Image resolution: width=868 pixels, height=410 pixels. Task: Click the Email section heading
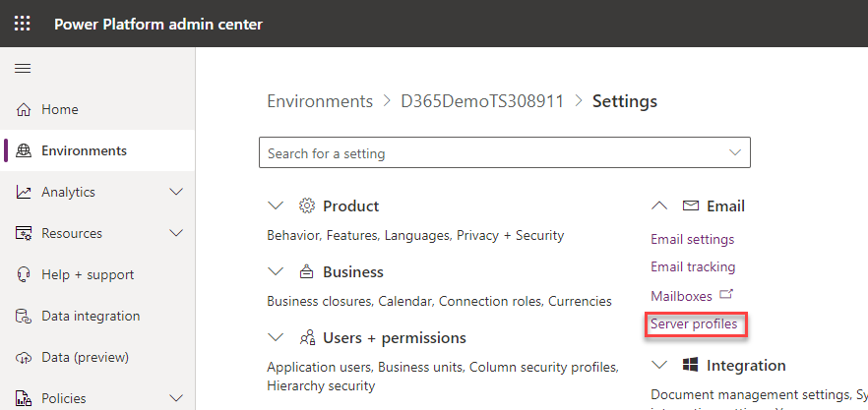725,205
